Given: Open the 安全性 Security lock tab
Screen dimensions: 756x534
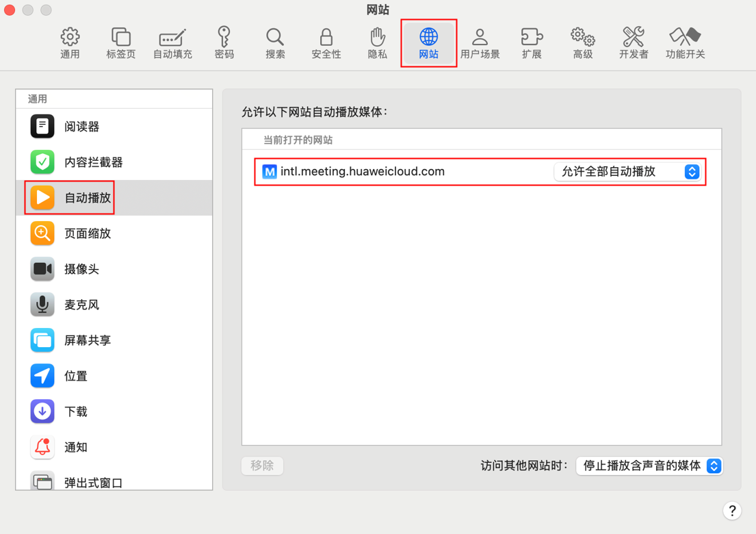Looking at the screenshot, I should point(326,43).
